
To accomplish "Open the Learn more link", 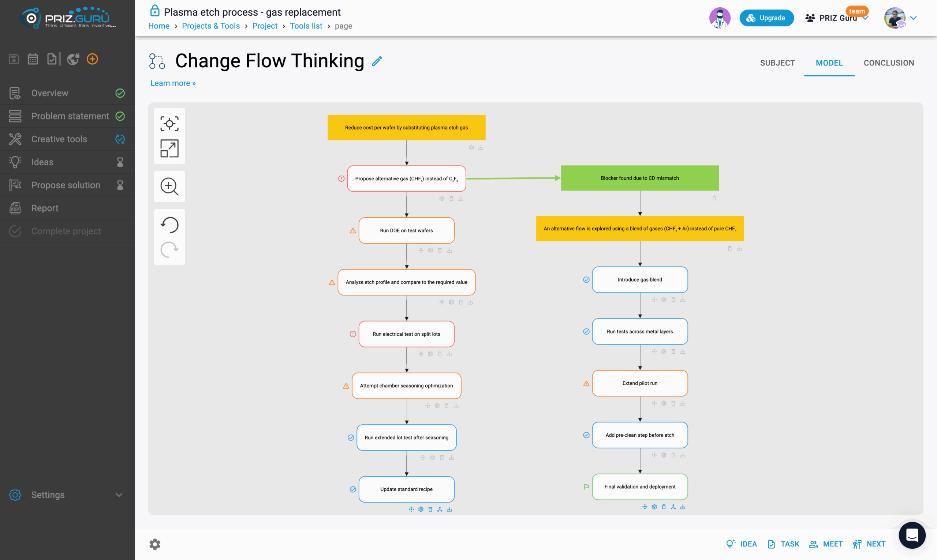I will (172, 83).
